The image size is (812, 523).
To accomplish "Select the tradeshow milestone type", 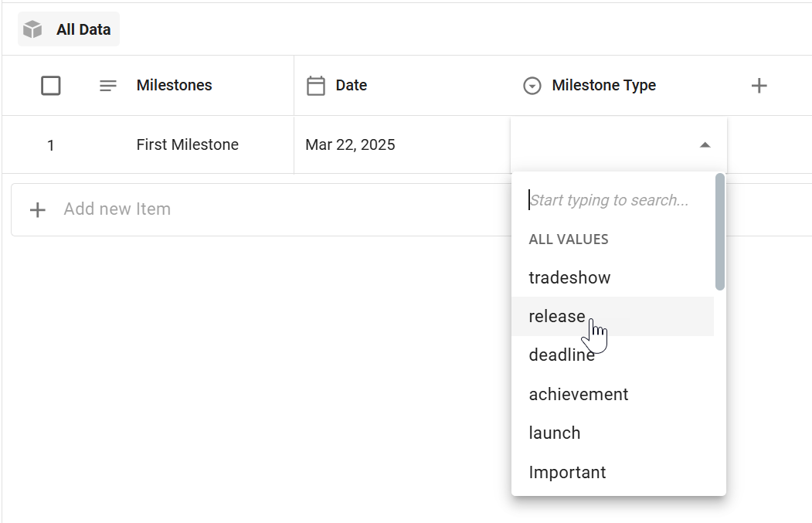I will point(569,277).
